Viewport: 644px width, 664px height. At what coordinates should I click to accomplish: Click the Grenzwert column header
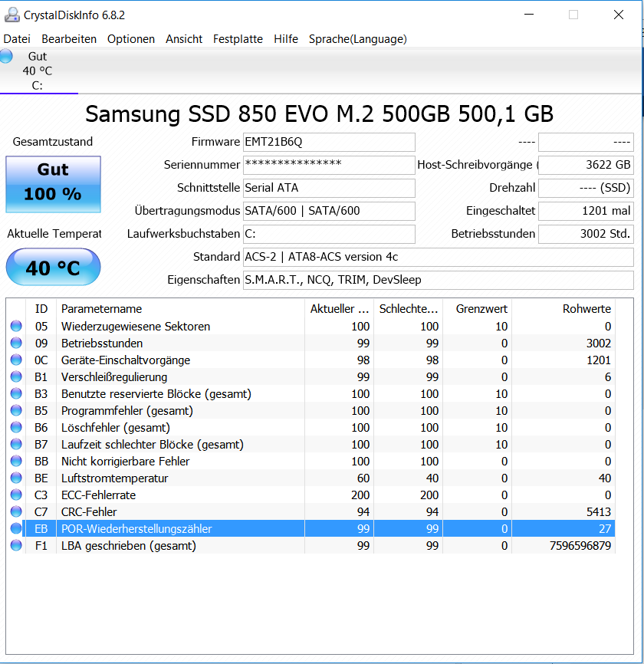pyautogui.click(x=477, y=309)
